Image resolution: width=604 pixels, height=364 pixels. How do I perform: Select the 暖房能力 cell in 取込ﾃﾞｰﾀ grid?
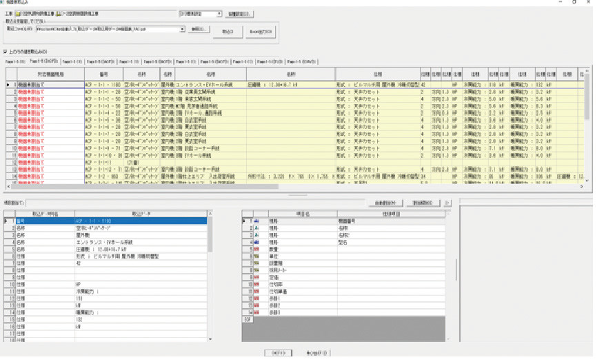[141, 312]
